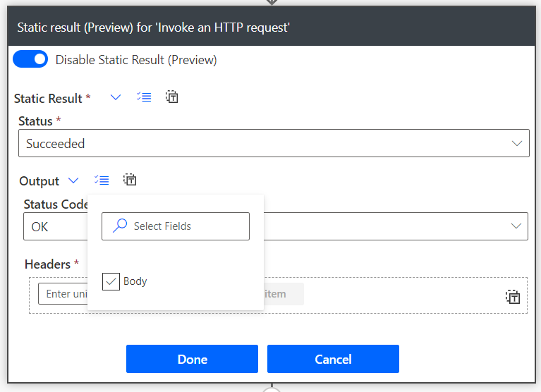Toggle the Disable Static Result switch
Viewport: 541px width, 392px height.
[x=30, y=60]
